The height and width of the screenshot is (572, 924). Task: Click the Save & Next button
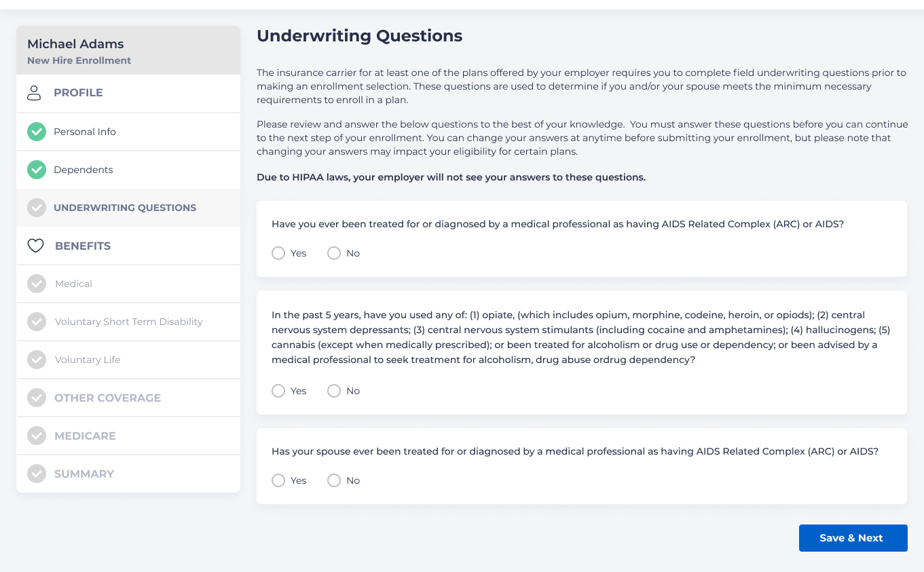point(853,538)
